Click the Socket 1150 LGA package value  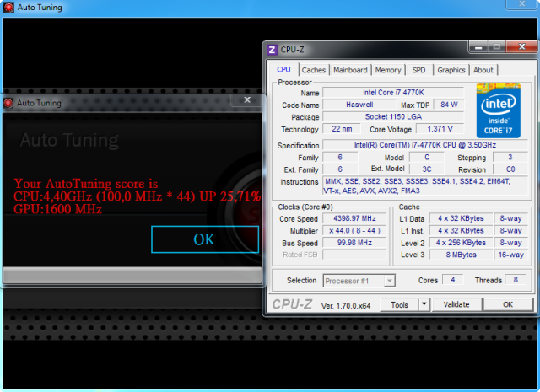(393, 116)
